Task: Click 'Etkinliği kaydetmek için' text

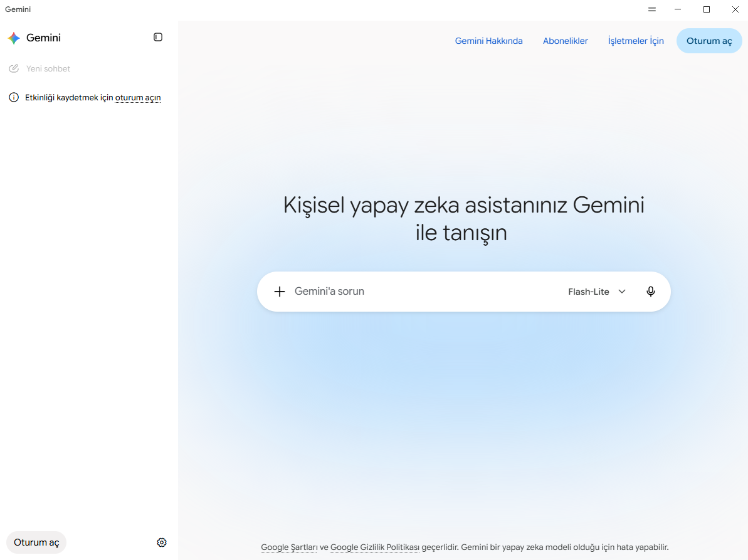Action: tap(69, 98)
